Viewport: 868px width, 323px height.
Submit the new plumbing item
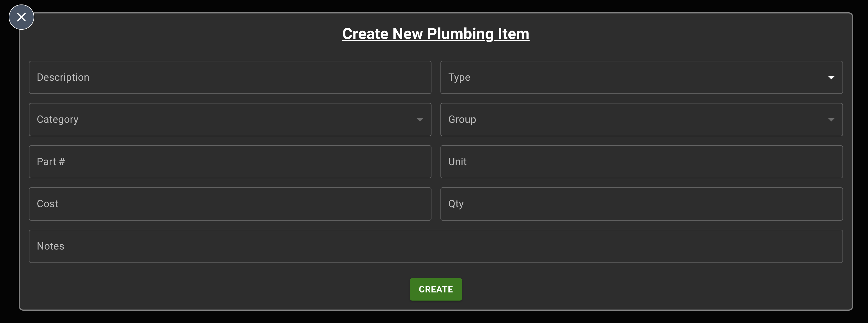click(435, 289)
